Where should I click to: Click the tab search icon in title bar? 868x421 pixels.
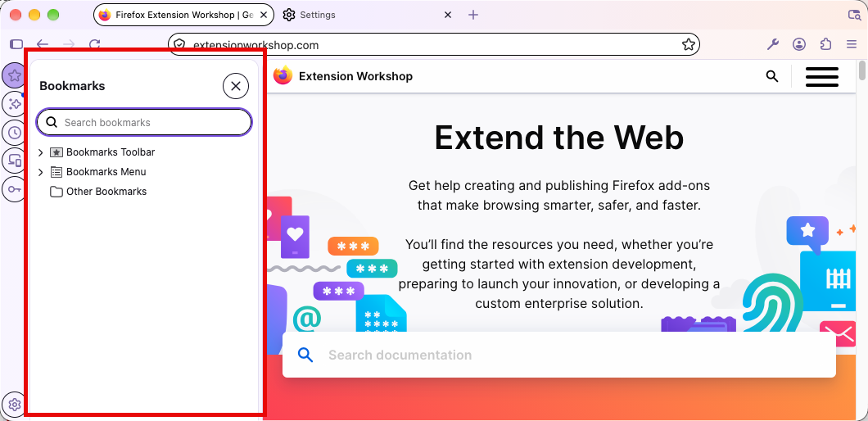[854, 15]
